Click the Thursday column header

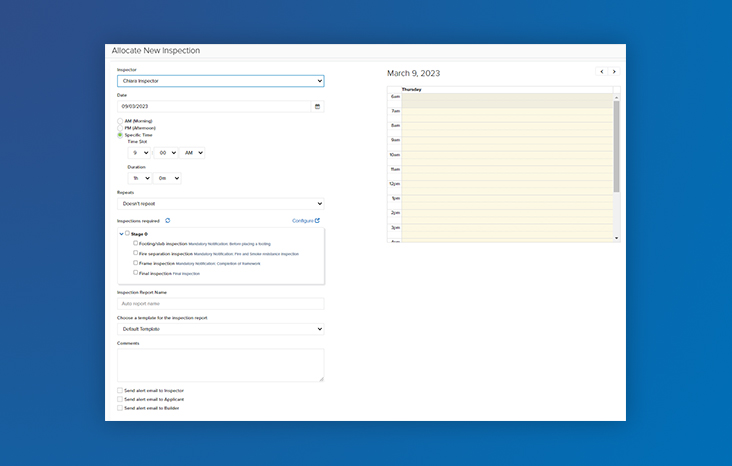pos(507,89)
